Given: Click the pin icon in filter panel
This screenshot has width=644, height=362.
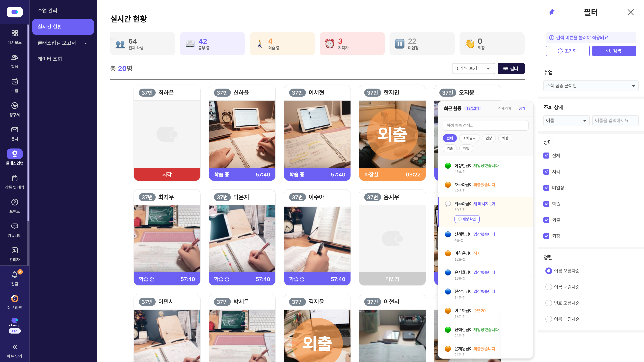Looking at the screenshot, I should click(x=552, y=12).
